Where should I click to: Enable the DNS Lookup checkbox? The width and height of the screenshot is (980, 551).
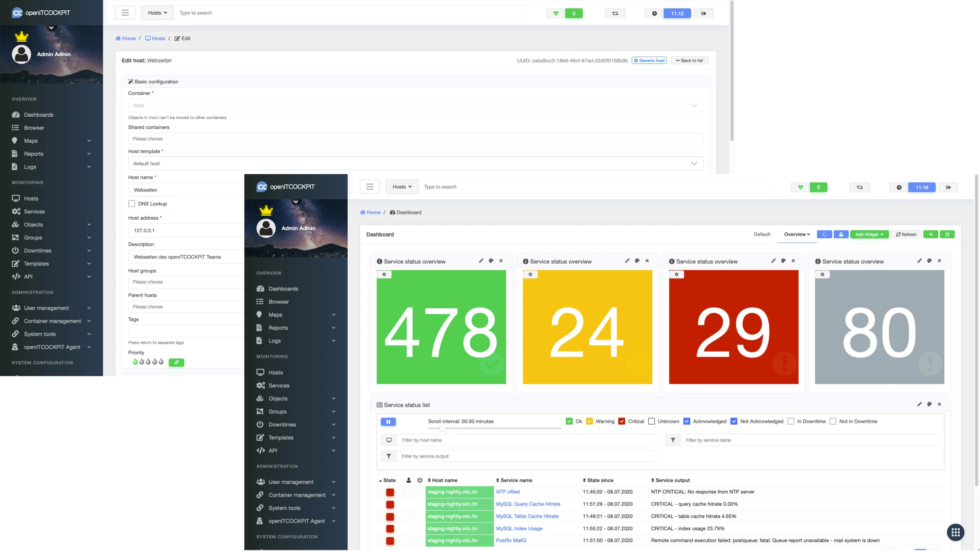[x=132, y=204]
